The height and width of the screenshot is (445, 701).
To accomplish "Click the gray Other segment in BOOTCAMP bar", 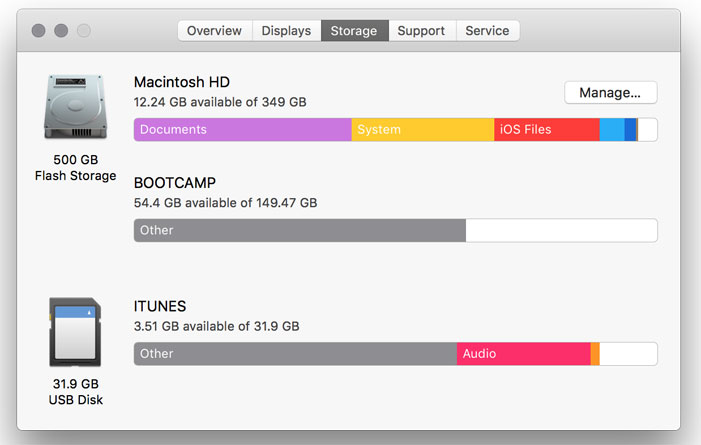I will [300, 230].
